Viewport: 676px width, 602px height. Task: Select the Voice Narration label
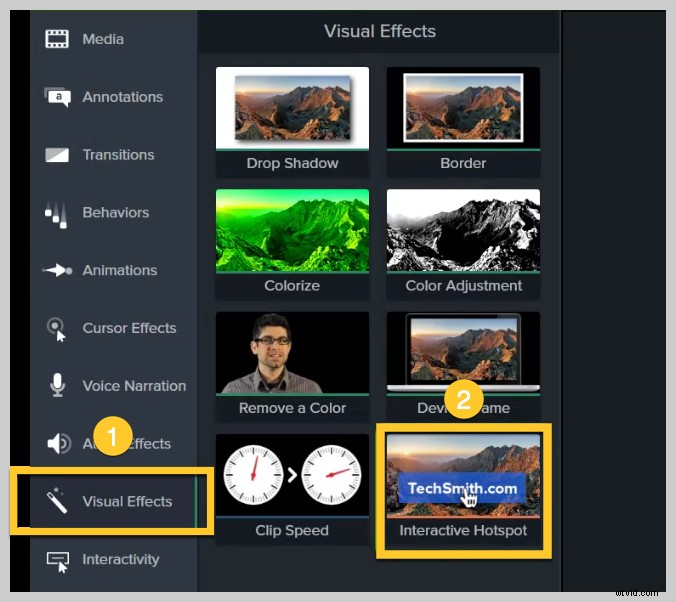(135, 386)
